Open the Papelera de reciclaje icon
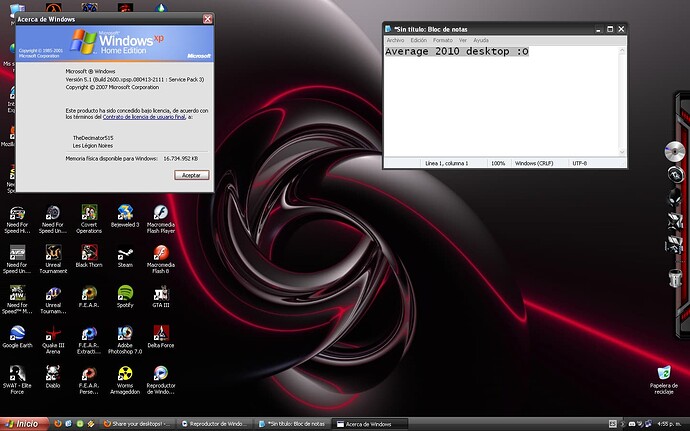The width and height of the screenshot is (690, 431). (663, 374)
